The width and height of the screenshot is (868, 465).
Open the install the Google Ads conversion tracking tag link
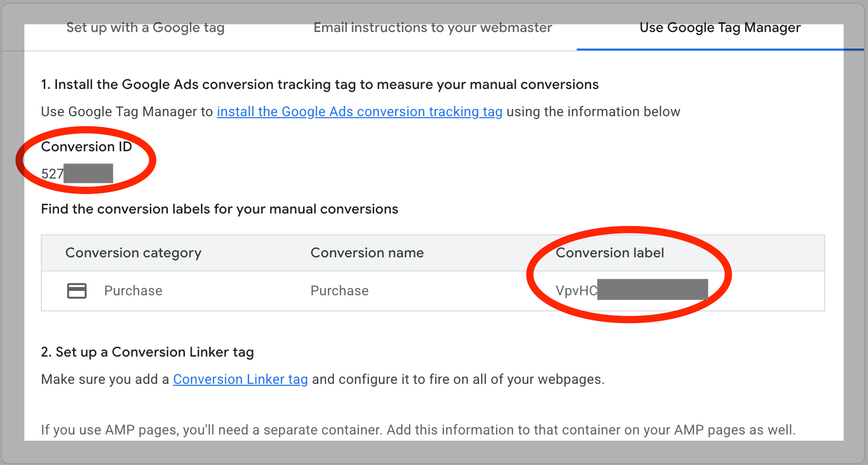click(x=359, y=111)
